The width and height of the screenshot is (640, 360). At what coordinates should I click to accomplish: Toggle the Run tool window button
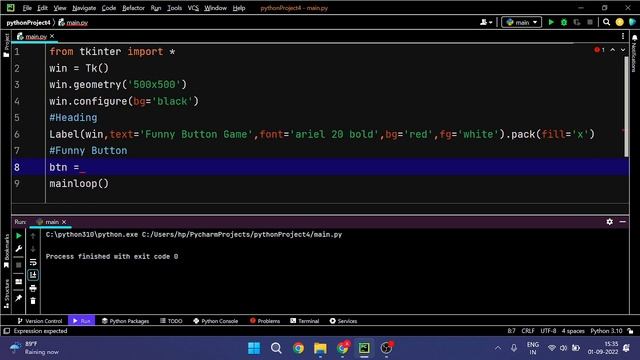tap(81, 321)
